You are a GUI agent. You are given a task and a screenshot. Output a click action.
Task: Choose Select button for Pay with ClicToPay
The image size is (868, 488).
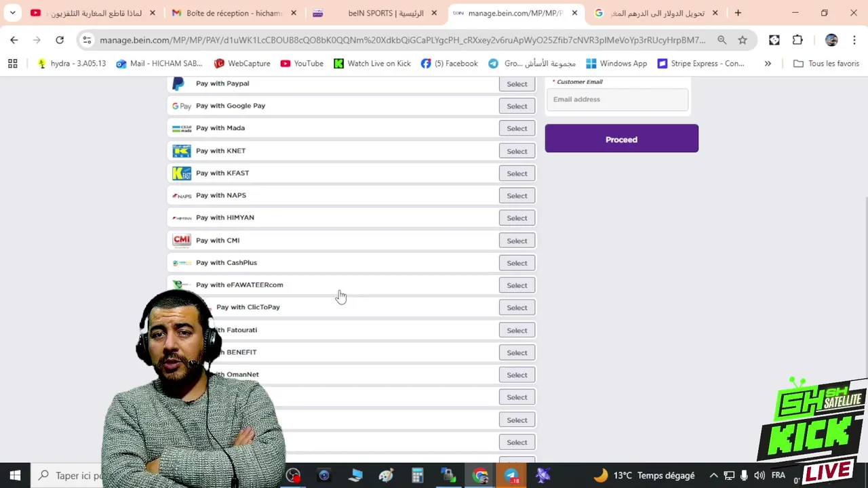point(517,308)
